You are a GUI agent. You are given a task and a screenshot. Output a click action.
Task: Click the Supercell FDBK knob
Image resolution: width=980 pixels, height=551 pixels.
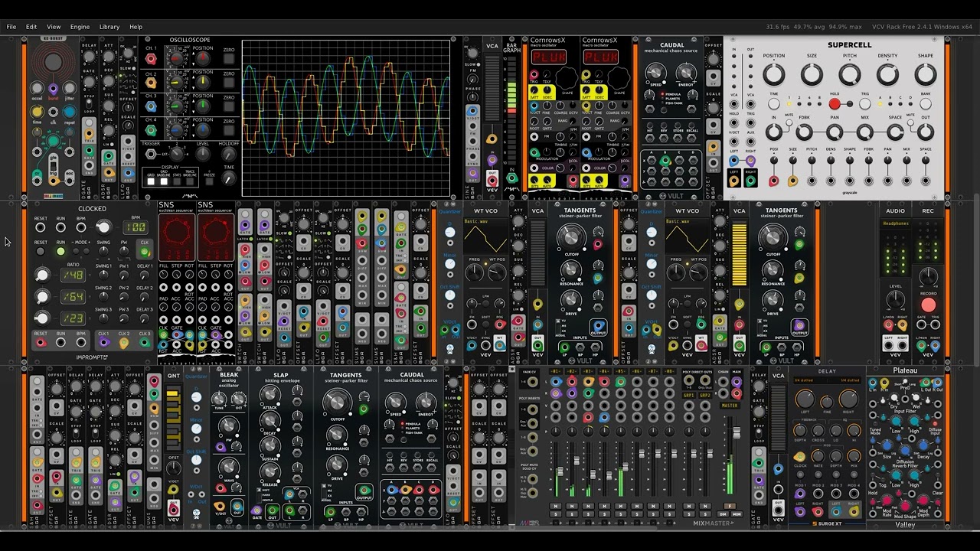(x=804, y=132)
